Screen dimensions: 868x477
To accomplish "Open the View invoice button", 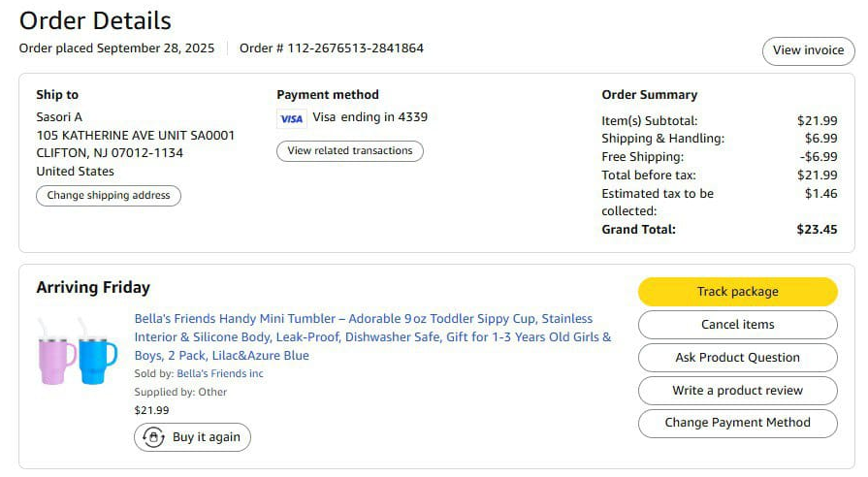I will tap(808, 51).
